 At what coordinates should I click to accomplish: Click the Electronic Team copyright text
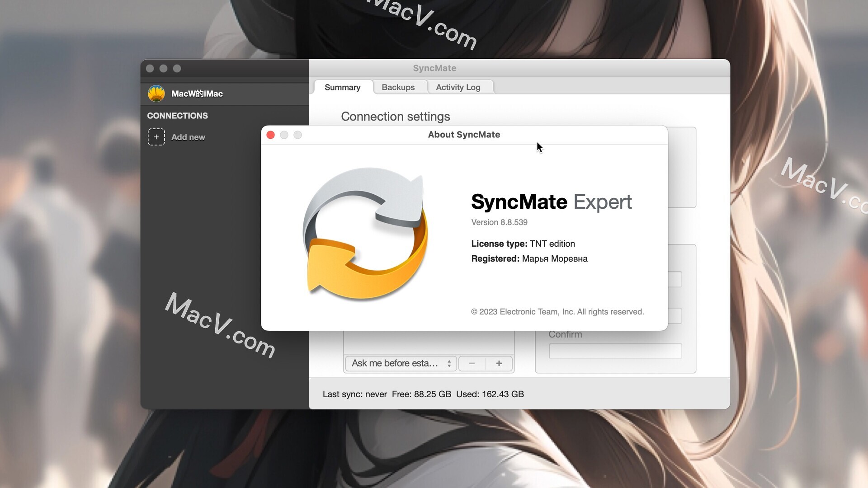click(557, 311)
